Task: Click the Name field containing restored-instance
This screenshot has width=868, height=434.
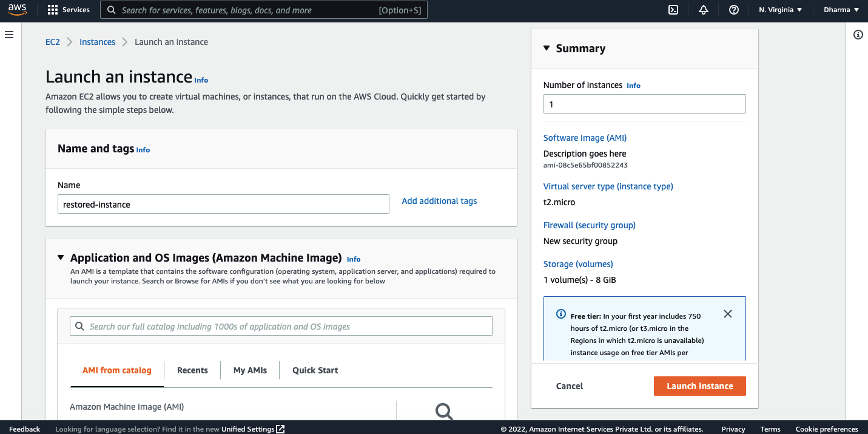Action: click(223, 204)
